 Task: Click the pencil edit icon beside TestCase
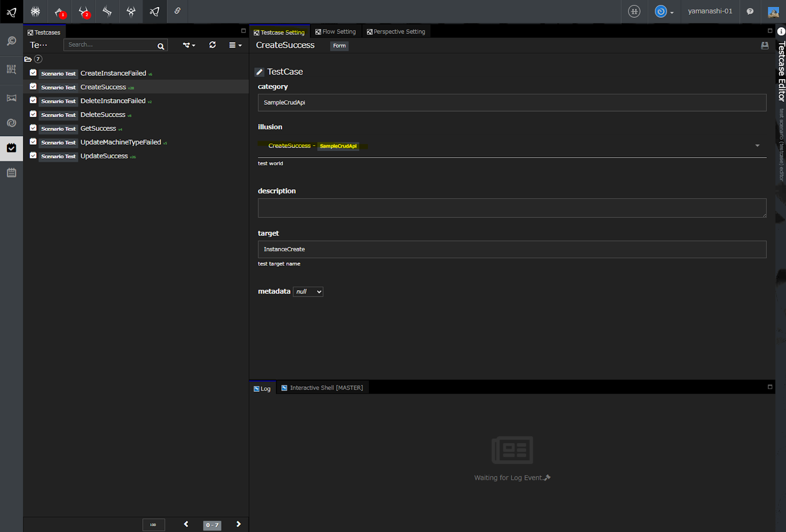click(x=260, y=72)
